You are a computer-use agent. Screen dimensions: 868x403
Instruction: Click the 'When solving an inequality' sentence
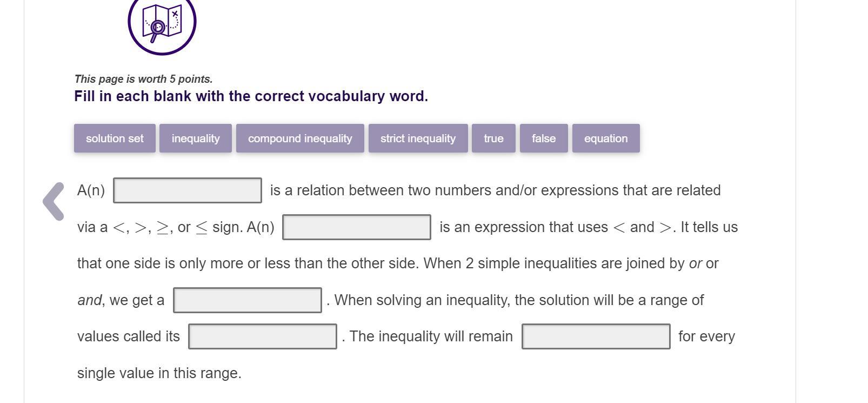click(519, 300)
